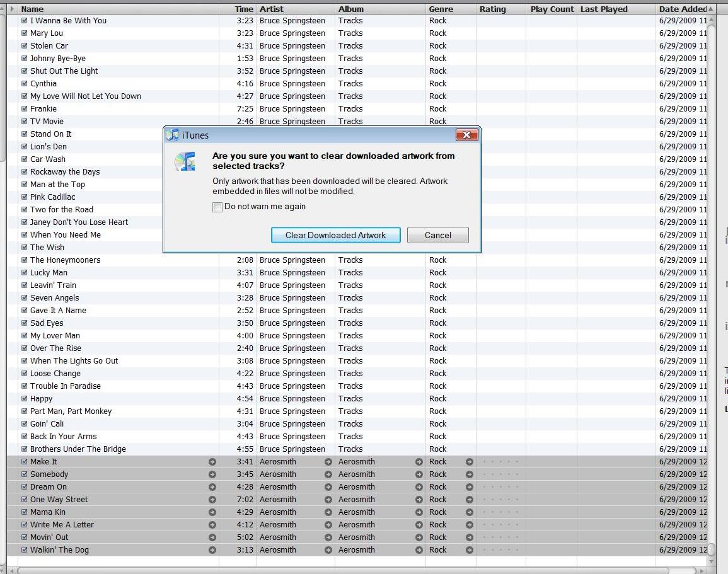Click the arrow icon beside Mama Kin name
This screenshot has height=574, width=728.
coord(212,512)
